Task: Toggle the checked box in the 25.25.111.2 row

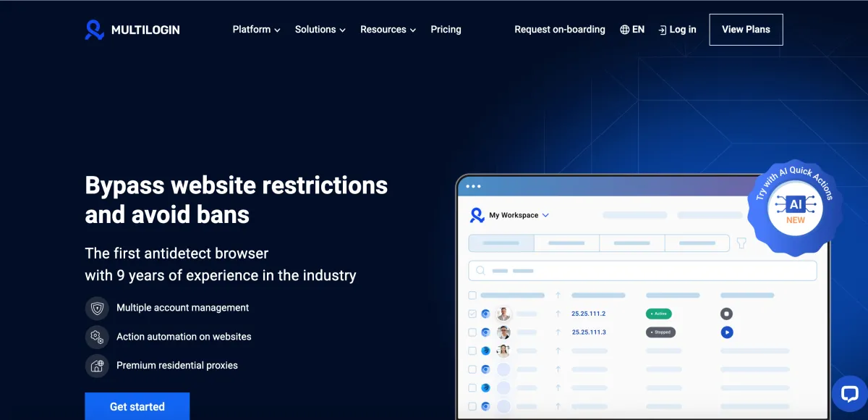Action: 472,314
